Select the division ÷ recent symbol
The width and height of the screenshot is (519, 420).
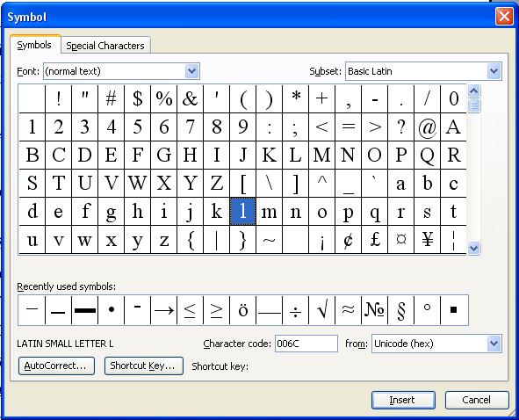296,310
